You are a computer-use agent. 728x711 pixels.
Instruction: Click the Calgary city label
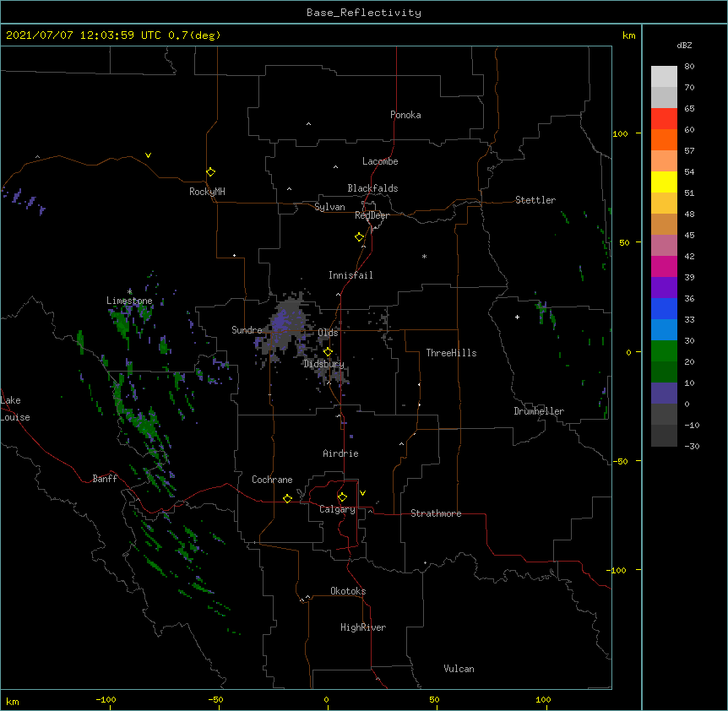(x=337, y=509)
